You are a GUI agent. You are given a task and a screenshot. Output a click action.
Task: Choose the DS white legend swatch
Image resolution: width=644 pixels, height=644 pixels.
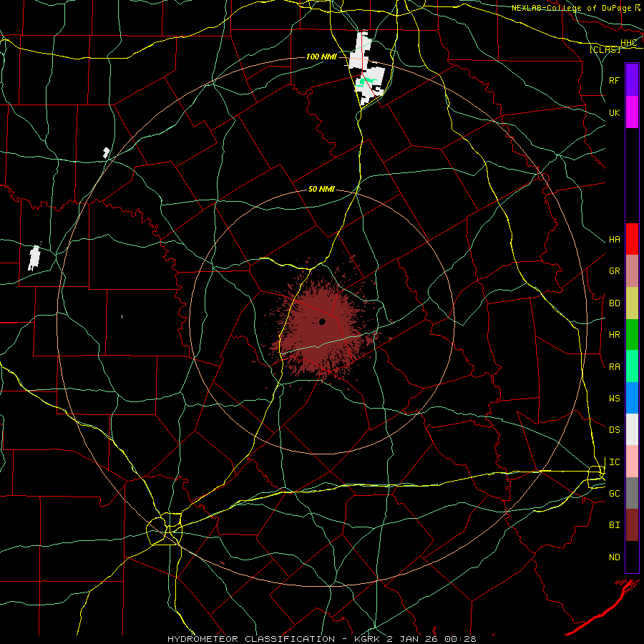pyautogui.click(x=632, y=429)
